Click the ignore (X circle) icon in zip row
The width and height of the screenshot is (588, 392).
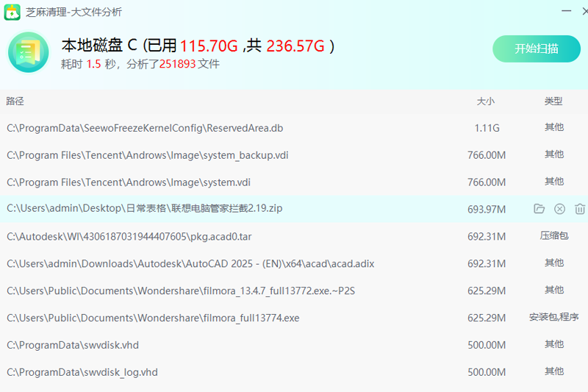click(559, 209)
